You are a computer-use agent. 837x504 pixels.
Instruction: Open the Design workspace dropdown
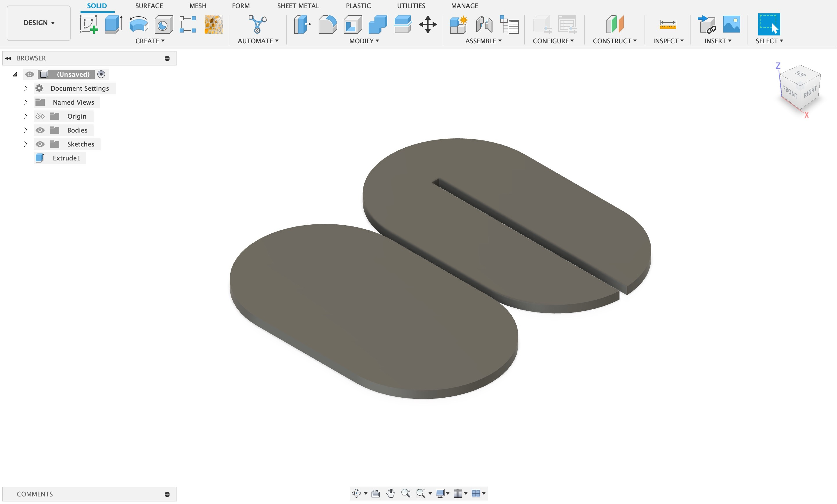click(39, 23)
